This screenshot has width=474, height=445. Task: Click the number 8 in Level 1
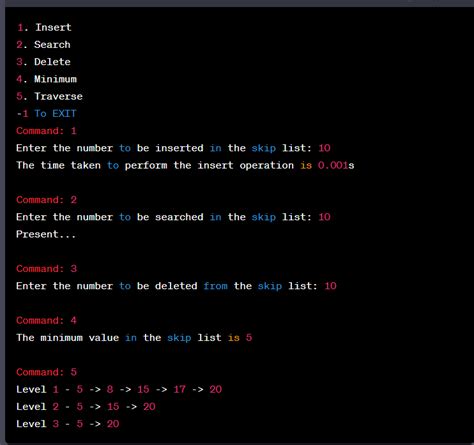coord(110,390)
